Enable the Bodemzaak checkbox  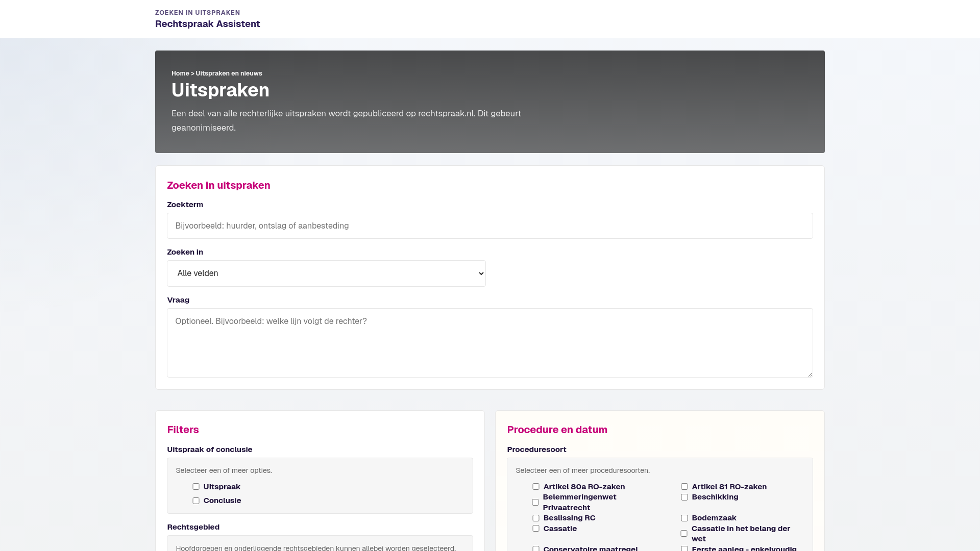tap(684, 518)
